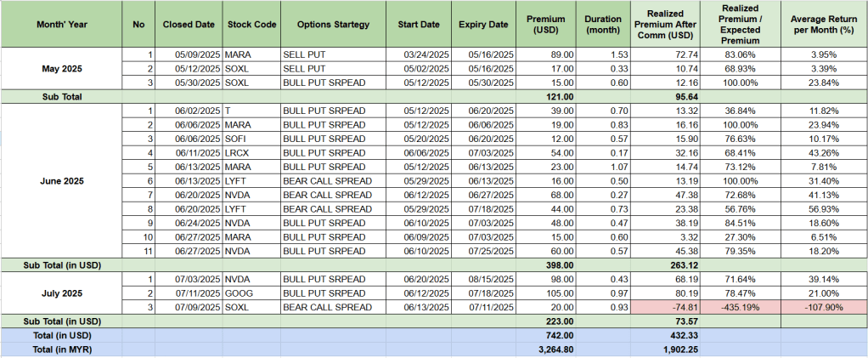Click the "Total (in USD)" row label
The image size is (868, 358).
[x=62, y=334]
